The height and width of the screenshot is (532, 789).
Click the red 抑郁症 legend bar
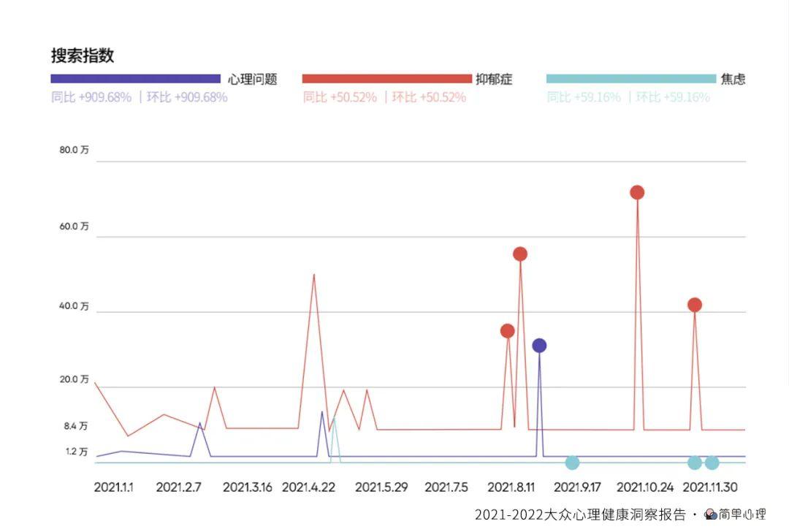tap(387, 78)
